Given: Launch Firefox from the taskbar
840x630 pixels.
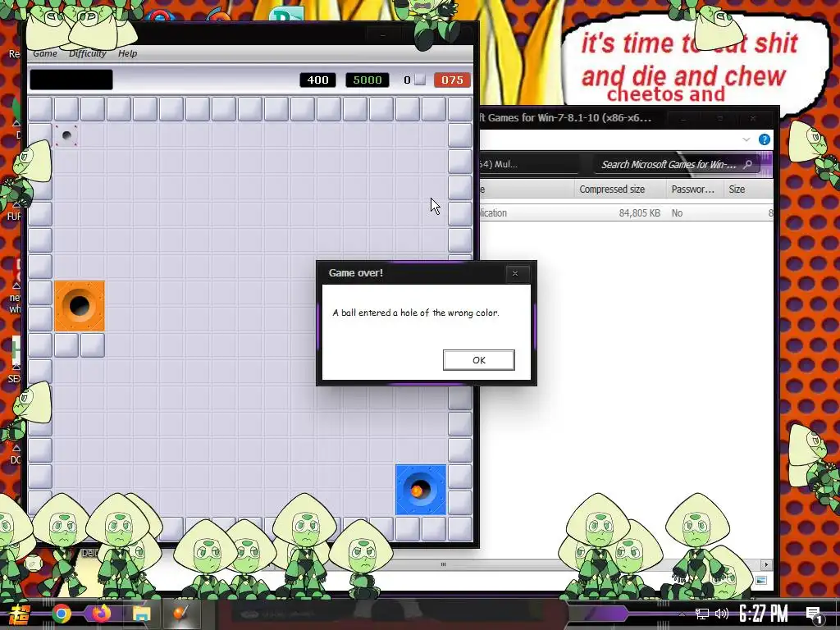Looking at the screenshot, I should (x=101, y=614).
